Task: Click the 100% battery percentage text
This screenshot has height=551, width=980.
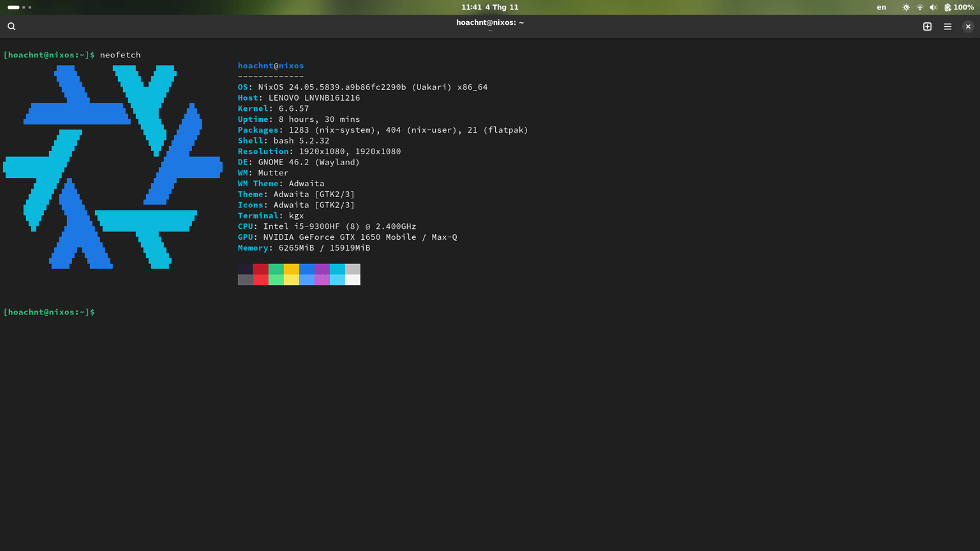Action: click(964, 7)
